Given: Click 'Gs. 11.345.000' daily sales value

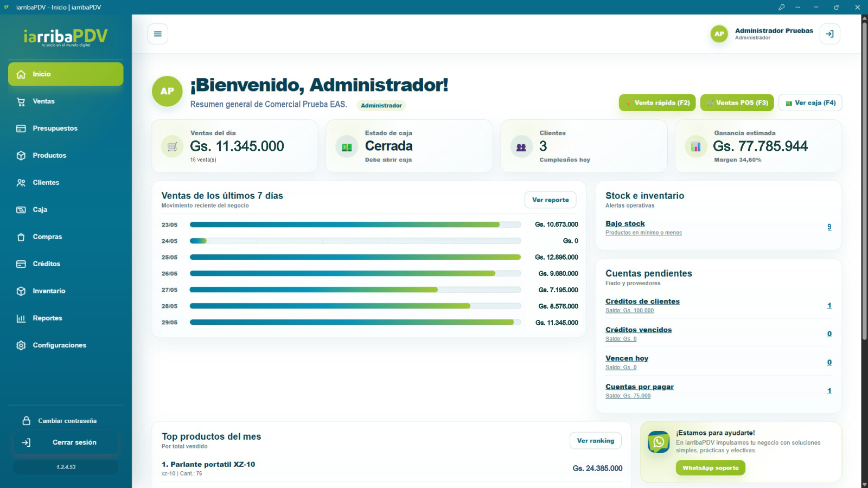Looking at the screenshot, I should (237, 146).
